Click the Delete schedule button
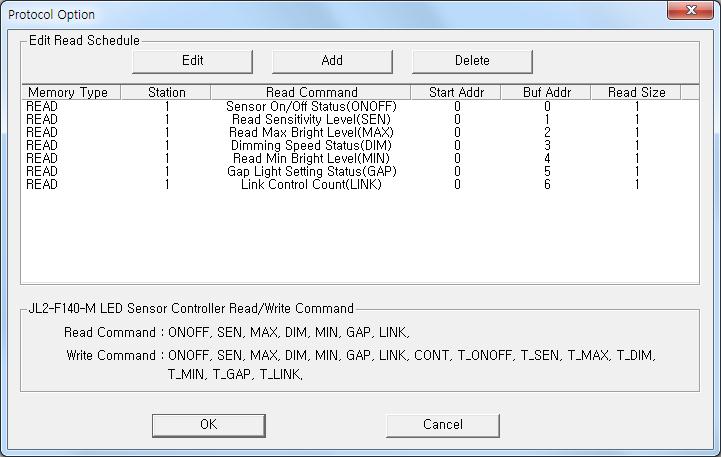 (472, 61)
